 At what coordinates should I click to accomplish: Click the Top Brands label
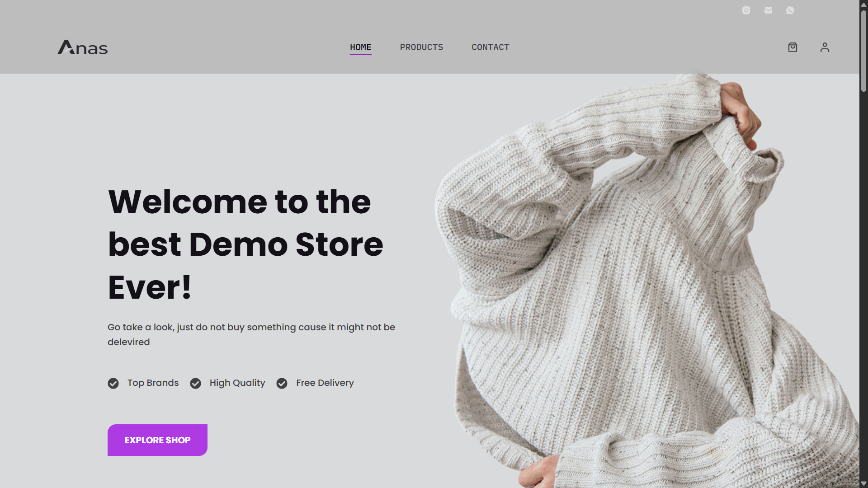coord(153,383)
